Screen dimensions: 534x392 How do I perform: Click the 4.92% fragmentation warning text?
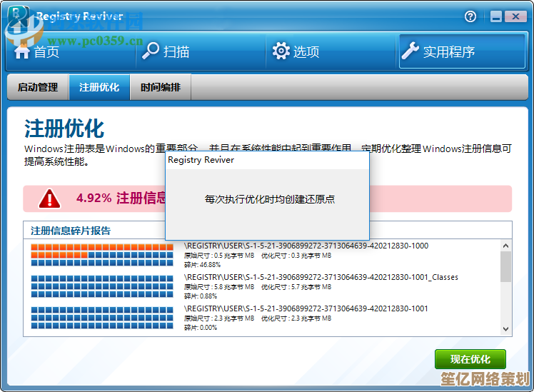click(121, 198)
